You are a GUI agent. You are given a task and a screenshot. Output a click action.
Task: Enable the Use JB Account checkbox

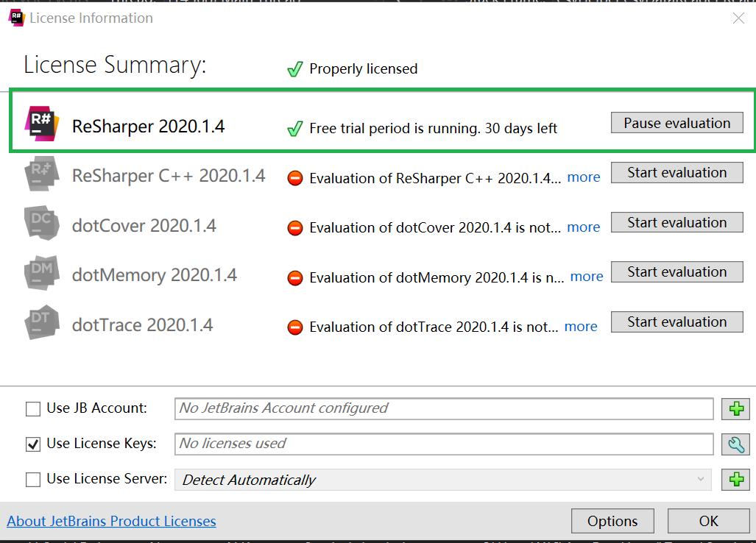tap(33, 408)
